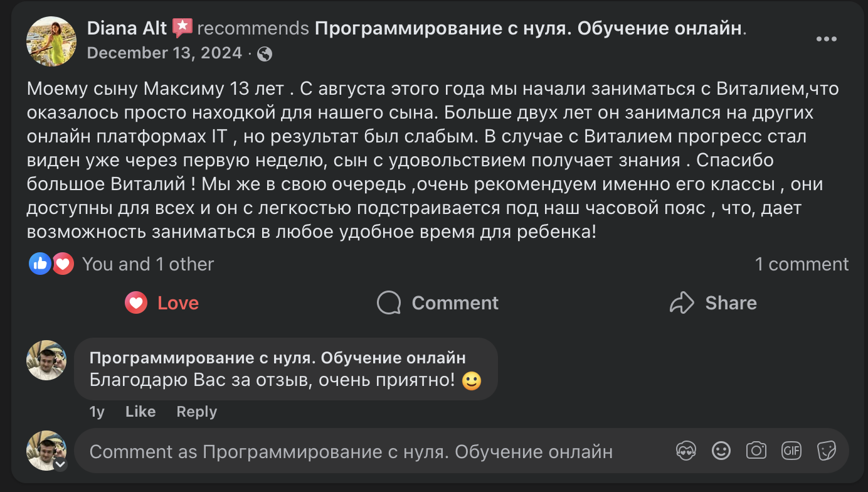Open the sticker icon in the comment box
This screenshot has height=492, width=868.
pos(827,451)
